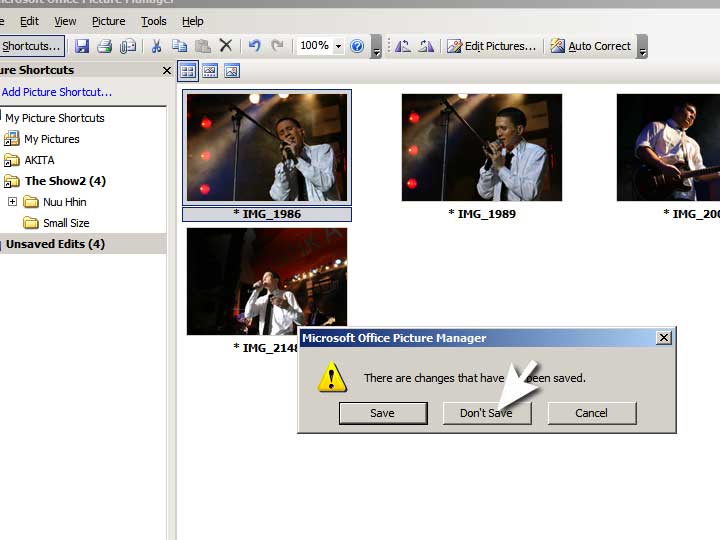The image size is (720, 540).
Task: Switch to Single Picture view
Action: coord(232,71)
